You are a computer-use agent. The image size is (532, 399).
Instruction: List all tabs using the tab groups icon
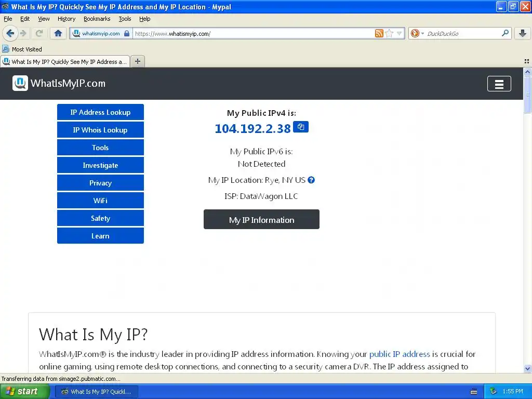coord(527,61)
